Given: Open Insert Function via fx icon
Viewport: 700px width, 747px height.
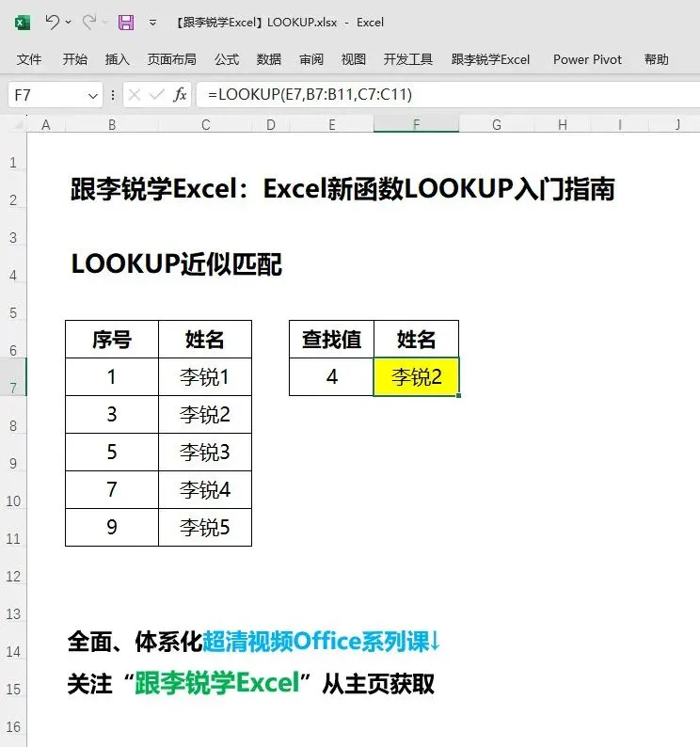Looking at the screenshot, I should coord(180,95).
